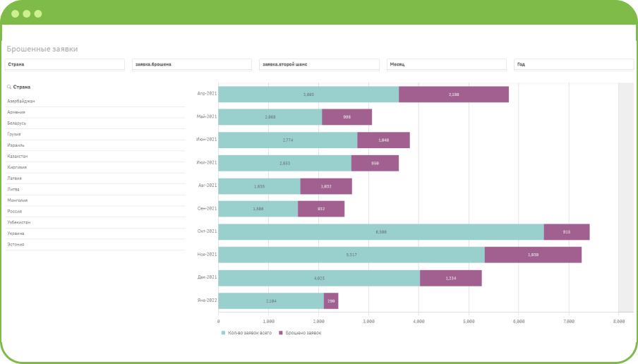Image resolution: width=638 pixels, height=364 pixels.
Task: Click the purple bar segment for Апр-2021
Action: coord(453,95)
